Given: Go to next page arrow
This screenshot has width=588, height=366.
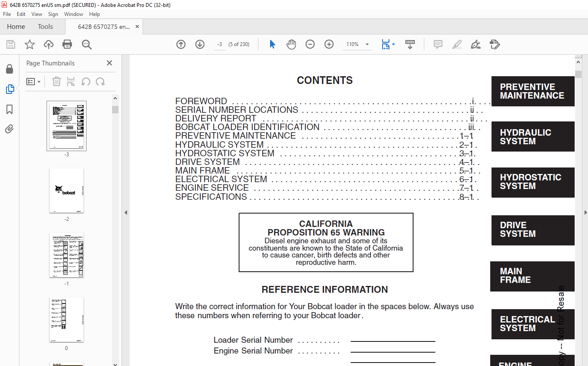Looking at the screenshot, I should [200, 44].
